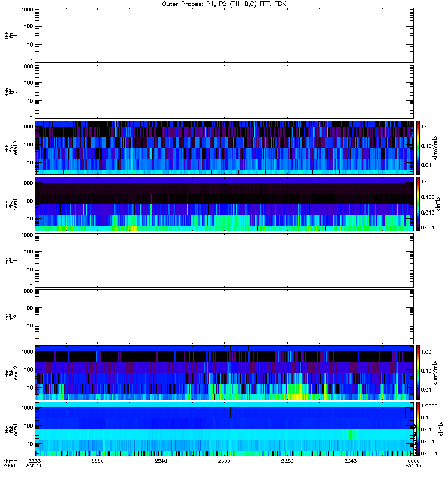The image size is (448, 478).
Task: Click the 'thb fff 1' axis label
Action: 11,35
